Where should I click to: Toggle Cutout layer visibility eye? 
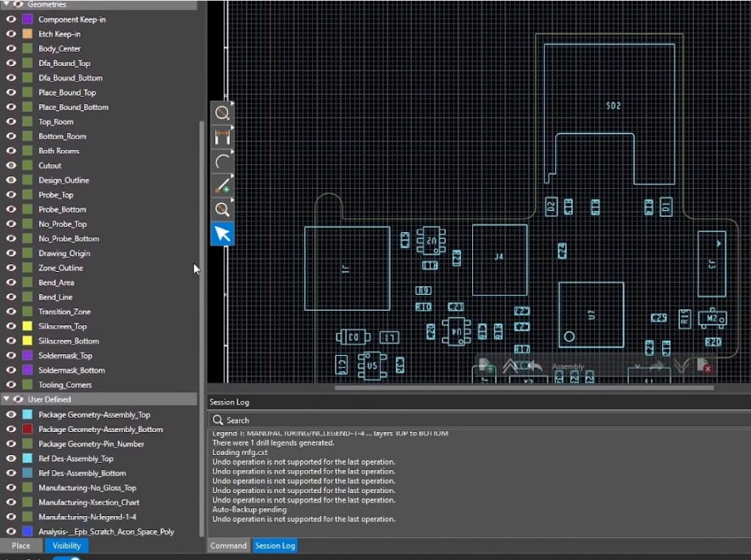pyautogui.click(x=11, y=165)
